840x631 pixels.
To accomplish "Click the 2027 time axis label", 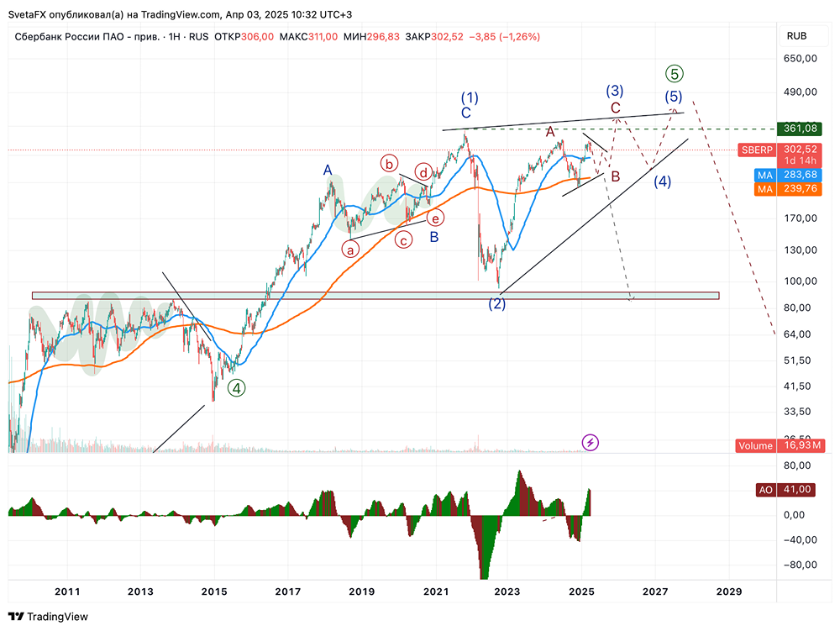I will pos(655,592).
